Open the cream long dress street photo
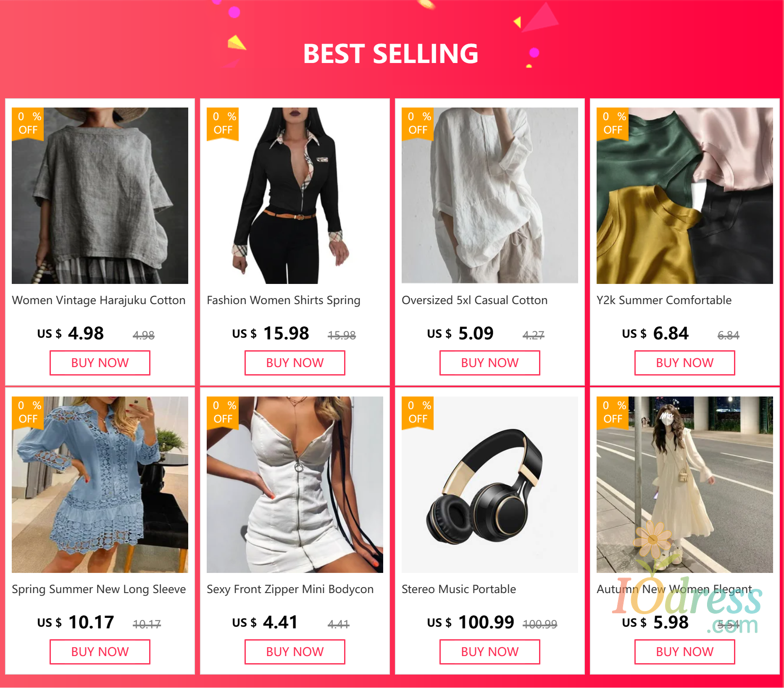 (x=685, y=485)
